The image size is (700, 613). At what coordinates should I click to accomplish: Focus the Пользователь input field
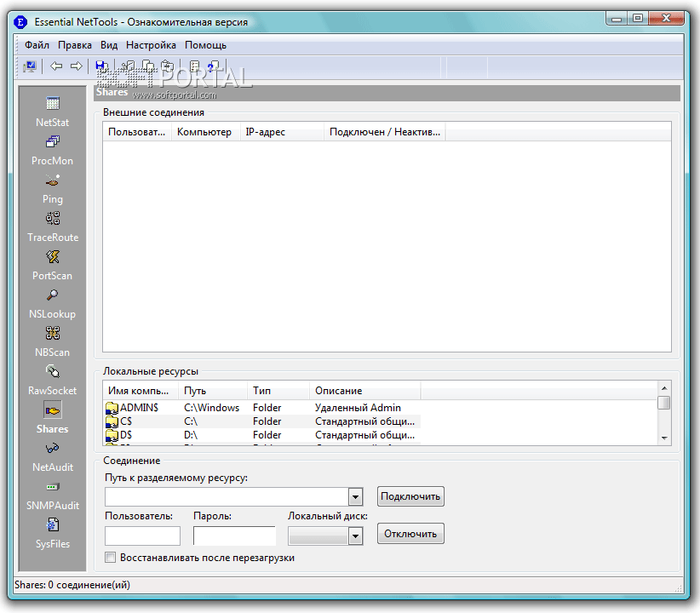(142, 536)
